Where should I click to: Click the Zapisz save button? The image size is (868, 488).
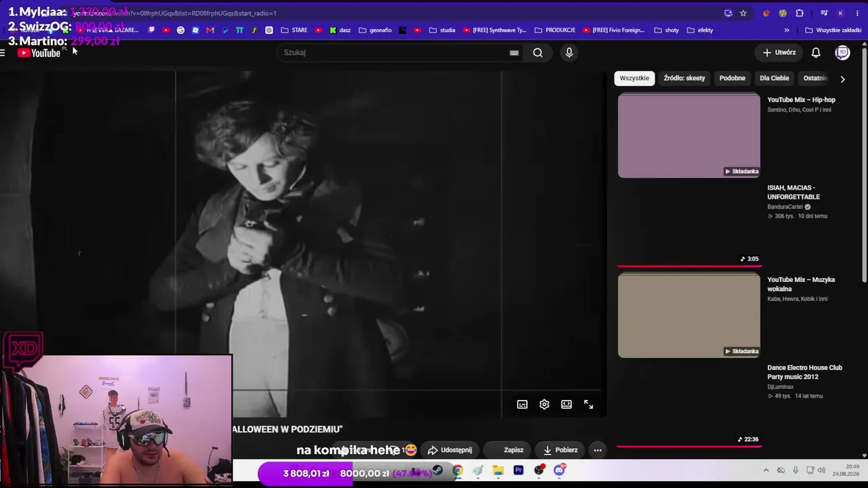point(507,450)
